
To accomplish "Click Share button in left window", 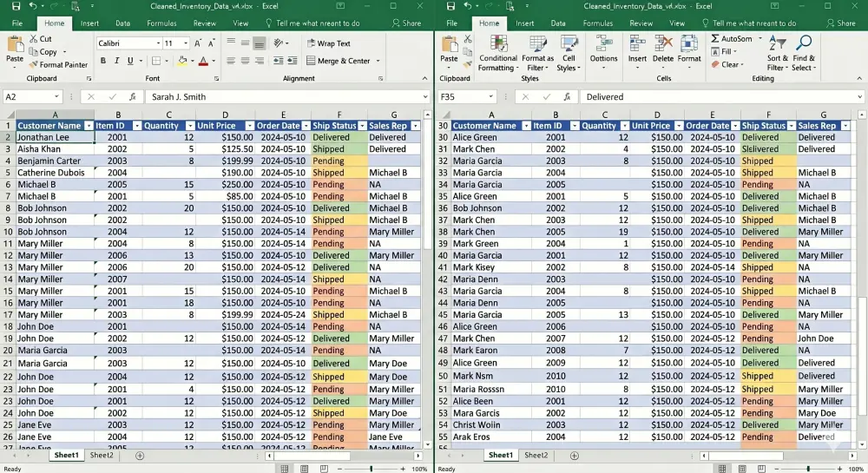I will tap(406, 23).
